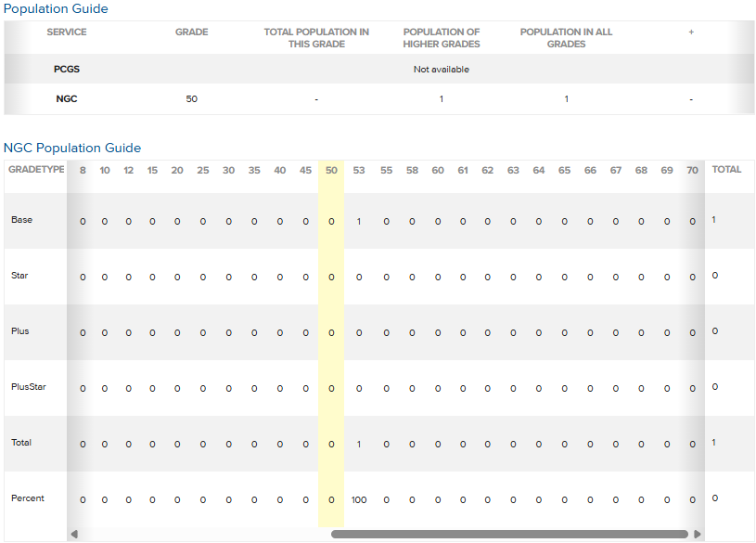This screenshot has height=543, width=756.
Task: Click the grade 58 column header
Action: pyautogui.click(x=412, y=171)
